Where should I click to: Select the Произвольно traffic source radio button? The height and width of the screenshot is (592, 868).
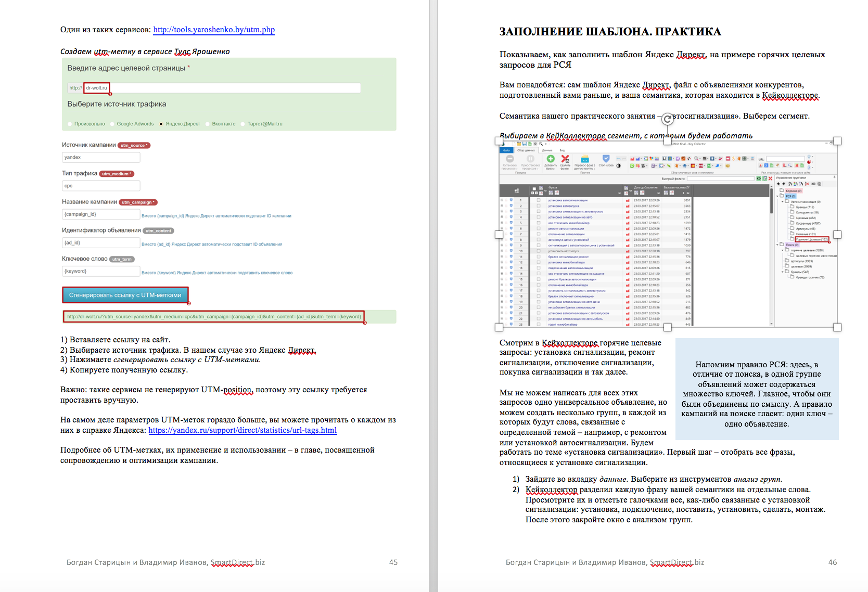70,124
